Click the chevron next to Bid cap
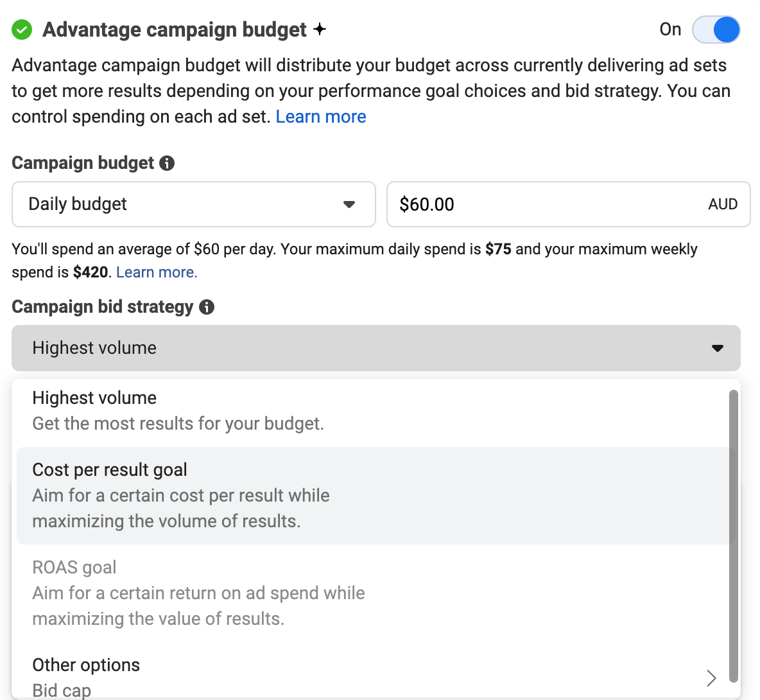Screen dimensions: 760x700 711,678
